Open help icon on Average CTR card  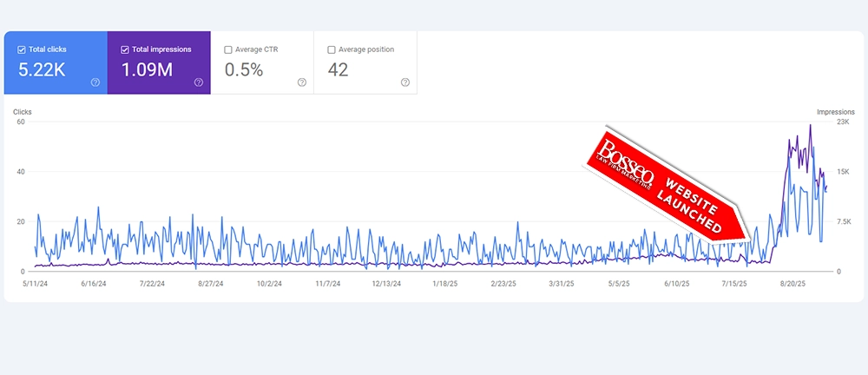(302, 82)
